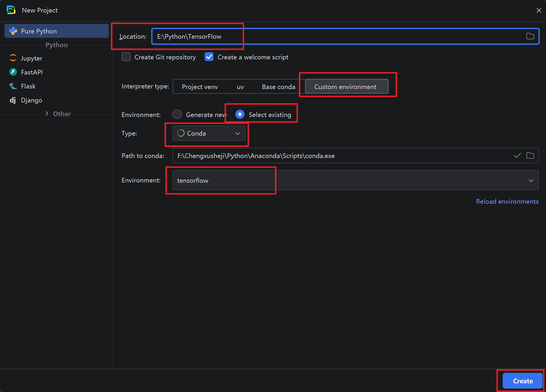The width and height of the screenshot is (546, 392).
Task: Open the Conda type dropdown
Action: [x=209, y=133]
